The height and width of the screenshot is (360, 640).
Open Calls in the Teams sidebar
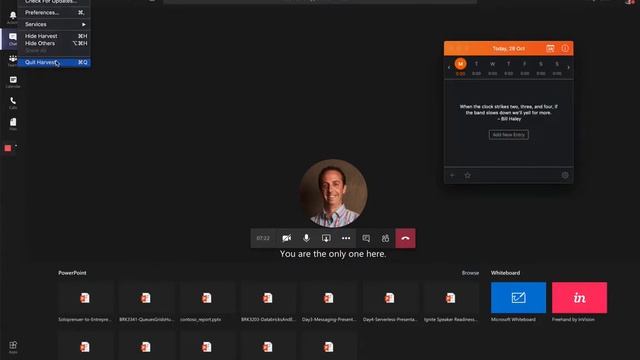(13, 103)
